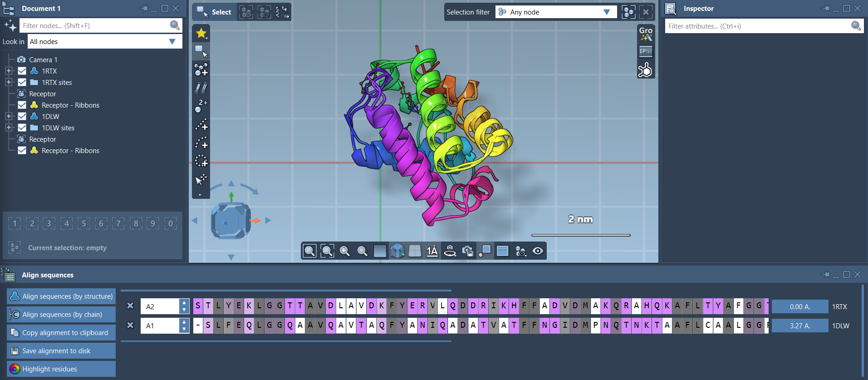Click the yellow star favorites icon
Image resolution: width=868 pixels, height=380 pixels.
click(201, 33)
